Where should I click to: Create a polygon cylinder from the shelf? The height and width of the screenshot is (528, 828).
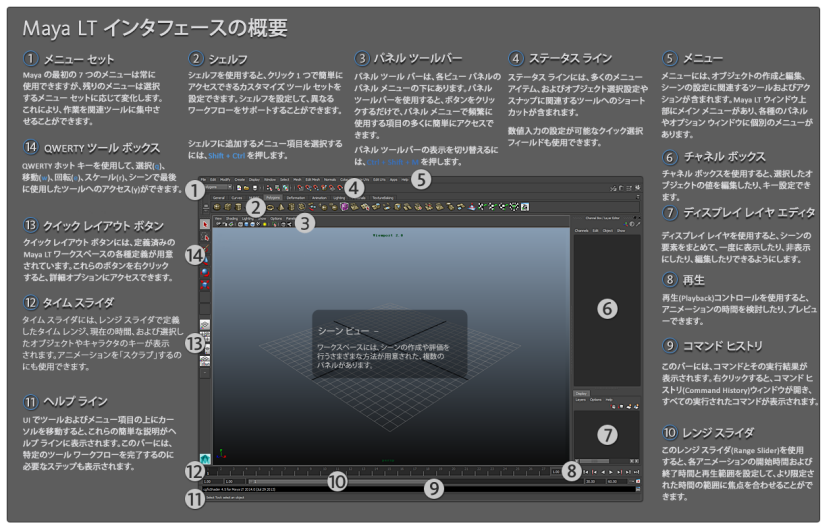238,207
